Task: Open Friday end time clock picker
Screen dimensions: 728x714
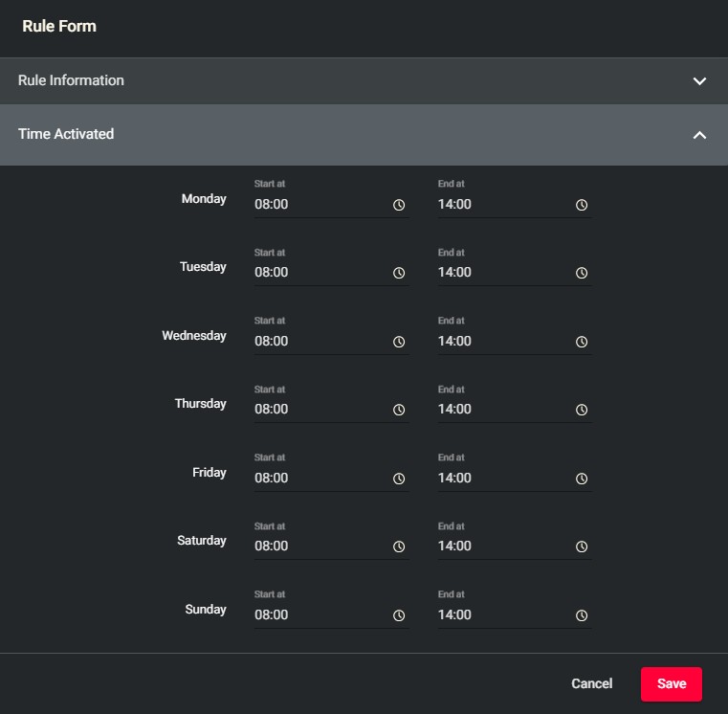Action: point(582,479)
